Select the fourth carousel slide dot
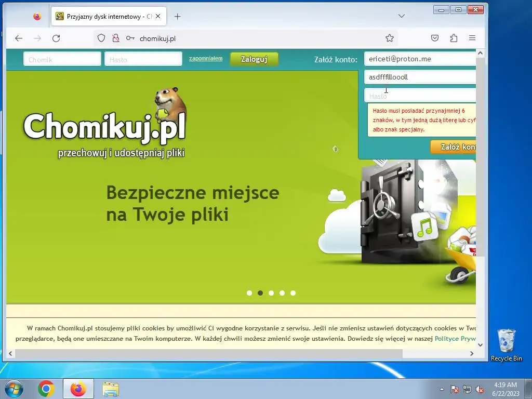 (x=282, y=293)
